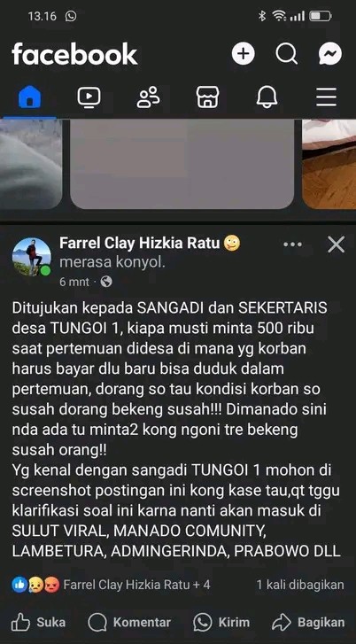
Task: Open the Marketplace storefront icon
Action: [208, 97]
